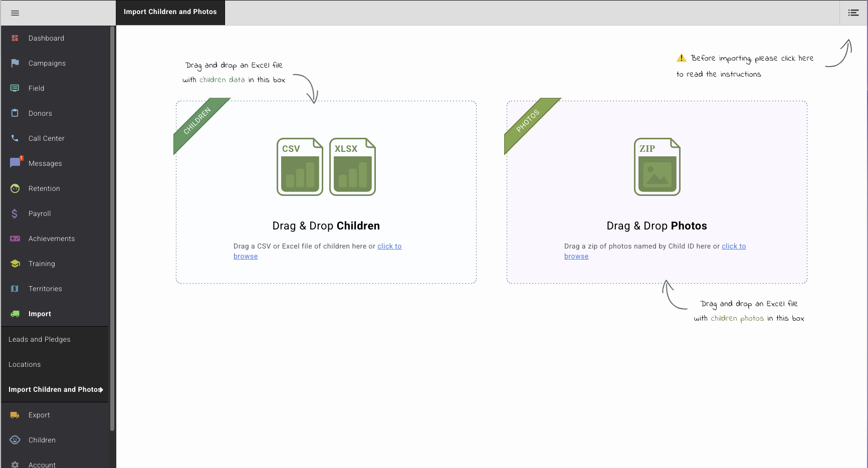Open Locations submenu item
This screenshot has width=868, height=468.
pos(55,364)
